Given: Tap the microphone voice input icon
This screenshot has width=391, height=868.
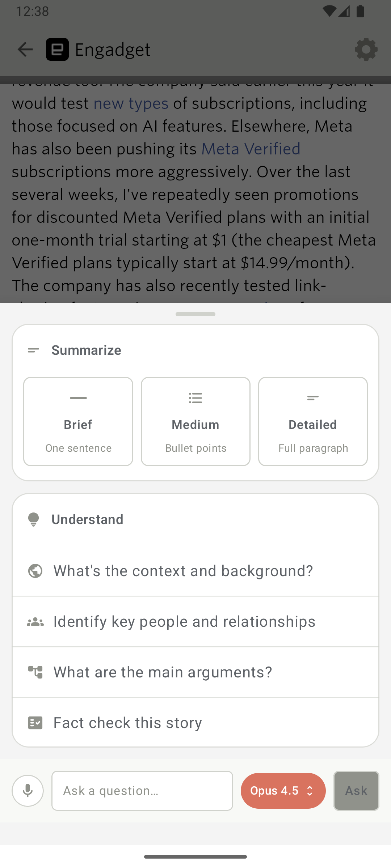Looking at the screenshot, I should pyautogui.click(x=28, y=791).
